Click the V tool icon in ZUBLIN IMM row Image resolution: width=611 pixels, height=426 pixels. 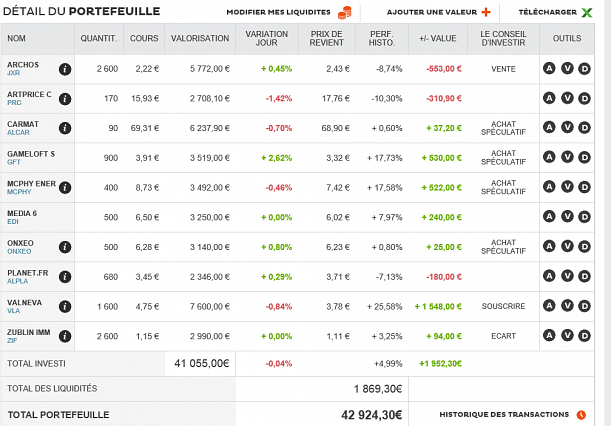(567, 335)
